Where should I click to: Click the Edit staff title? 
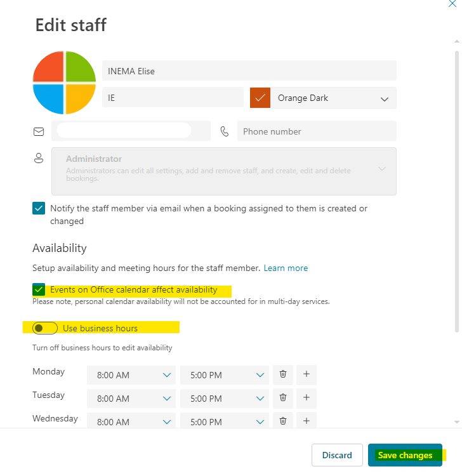(71, 25)
